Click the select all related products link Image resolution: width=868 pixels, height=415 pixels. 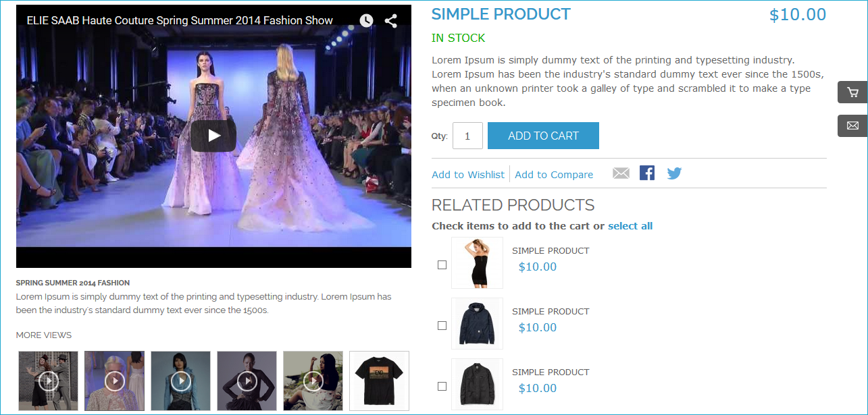(630, 226)
